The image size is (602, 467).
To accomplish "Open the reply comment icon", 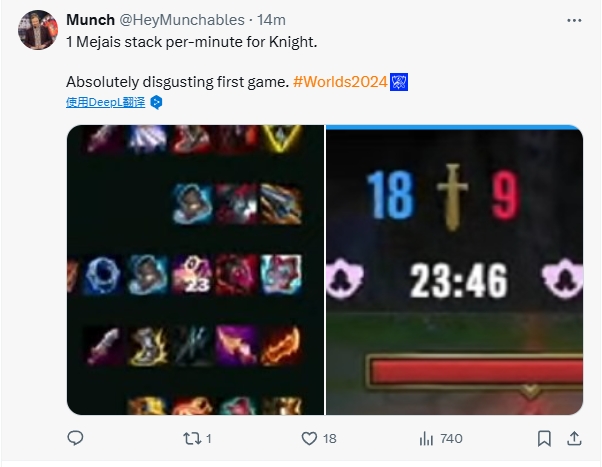I will coord(75,438).
